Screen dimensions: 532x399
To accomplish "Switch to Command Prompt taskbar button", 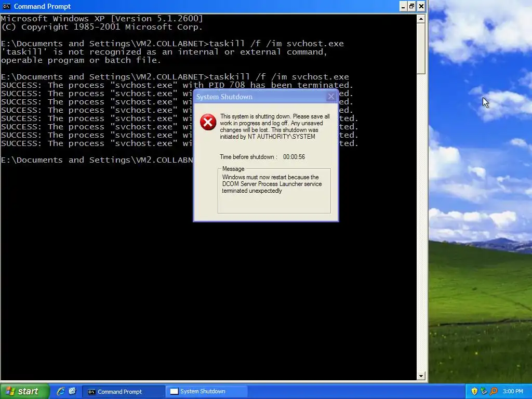I will [124, 392].
